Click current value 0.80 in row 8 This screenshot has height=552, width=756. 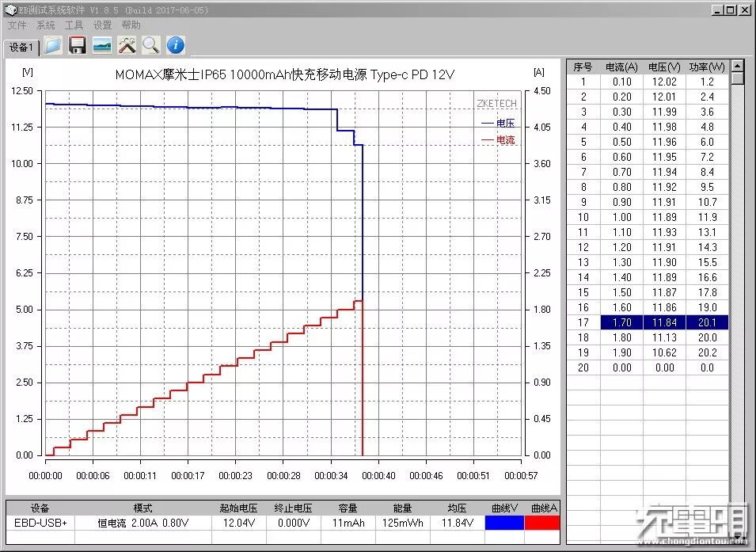click(x=621, y=187)
